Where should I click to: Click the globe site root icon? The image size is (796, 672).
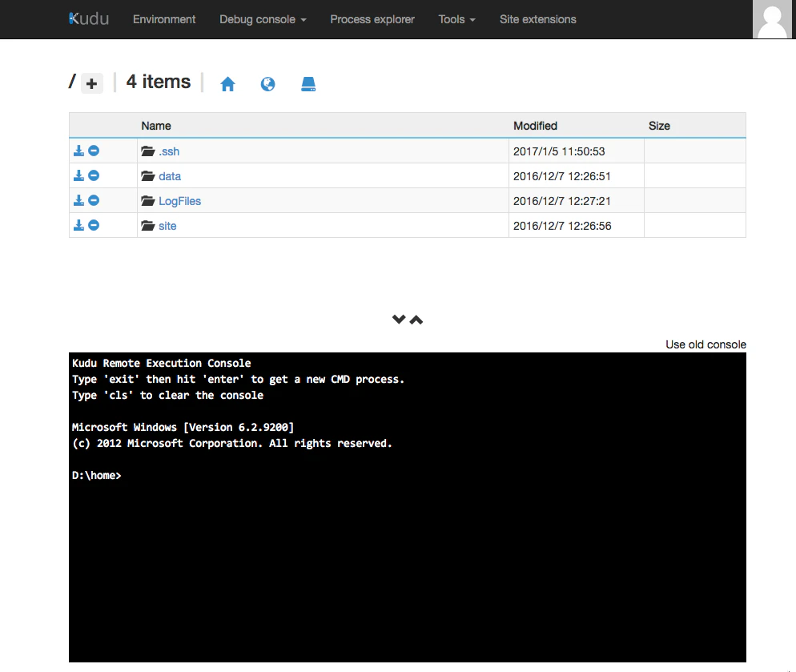point(267,84)
